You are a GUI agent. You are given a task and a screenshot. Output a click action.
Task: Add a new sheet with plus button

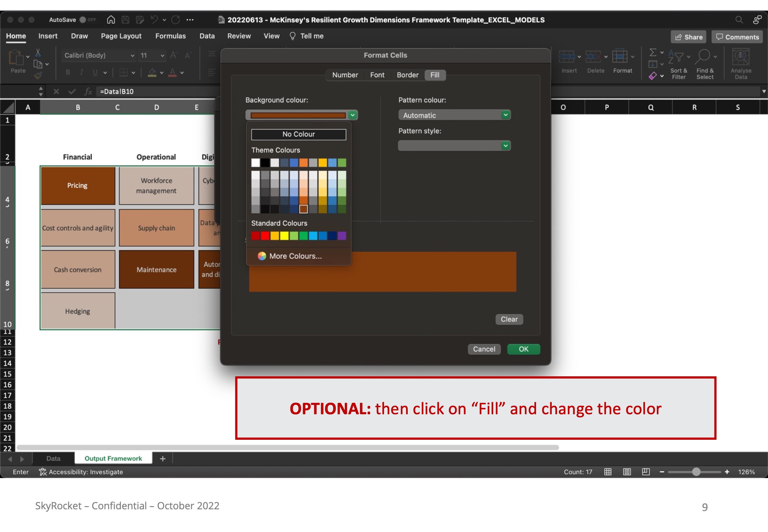tap(163, 459)
